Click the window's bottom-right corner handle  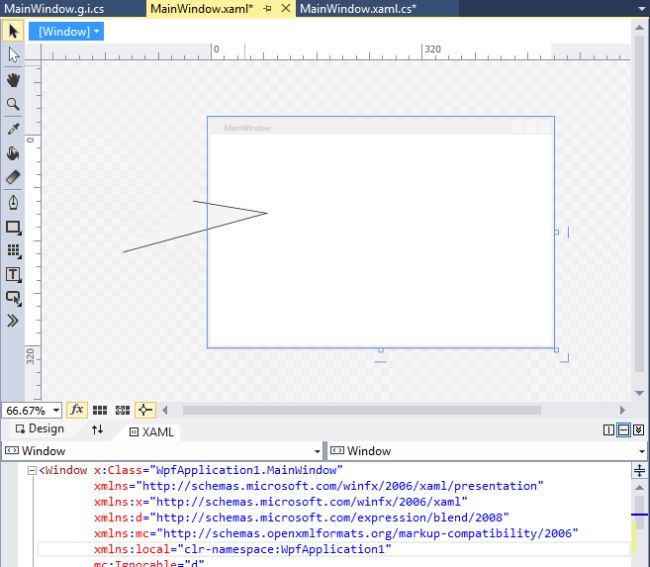click(556, 351)
